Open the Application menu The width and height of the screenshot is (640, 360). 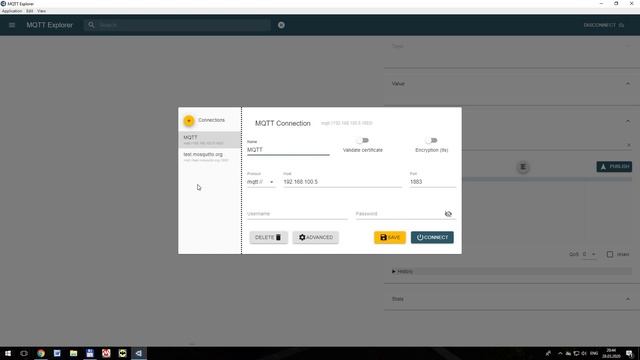point(12,11)
